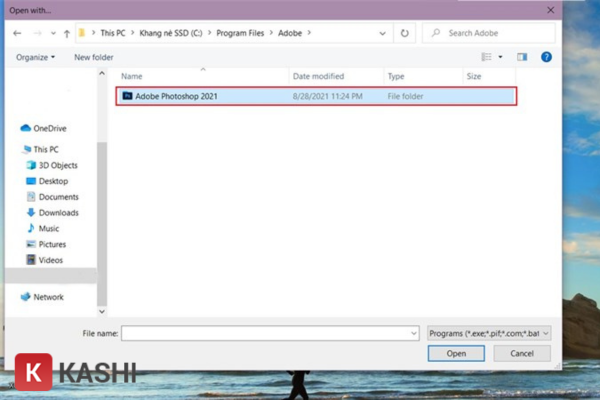Expand chevron after Adobe in breadcrumb
The image size is (600, 400).
pos(309,33)
